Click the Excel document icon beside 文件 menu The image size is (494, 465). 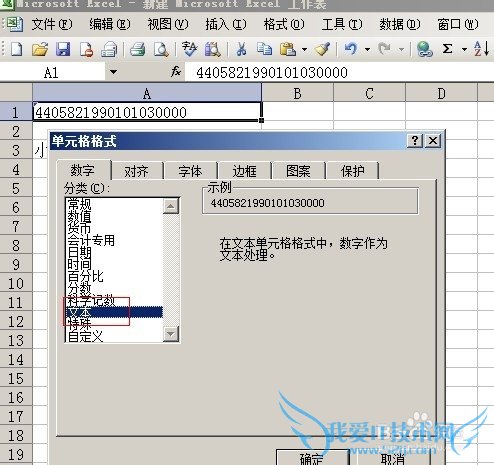pos(14,24)
